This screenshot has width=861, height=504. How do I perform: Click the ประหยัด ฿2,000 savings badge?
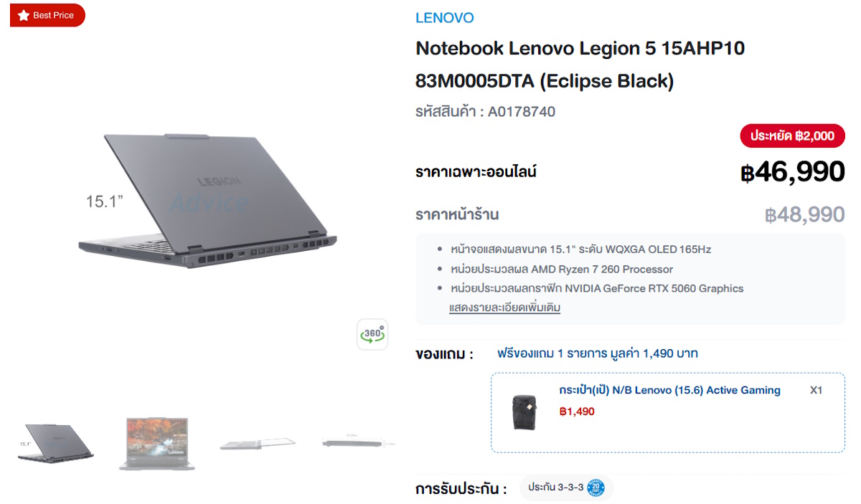[793, 135]
